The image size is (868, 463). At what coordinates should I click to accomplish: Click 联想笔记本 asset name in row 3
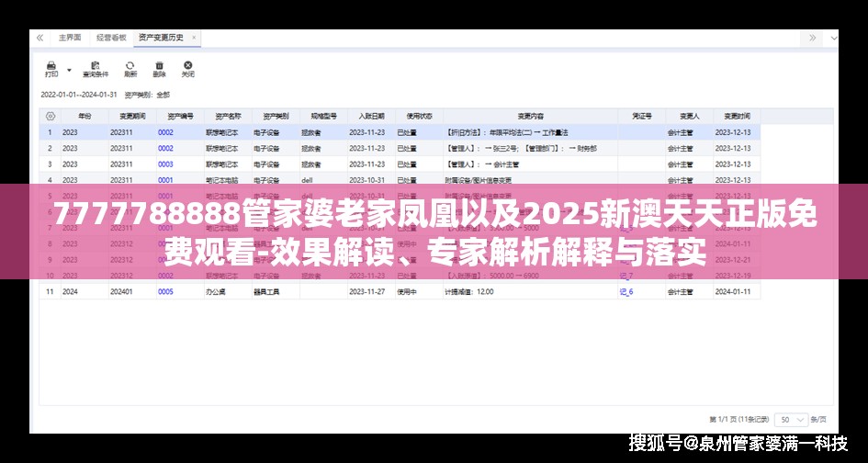[222, 164]
